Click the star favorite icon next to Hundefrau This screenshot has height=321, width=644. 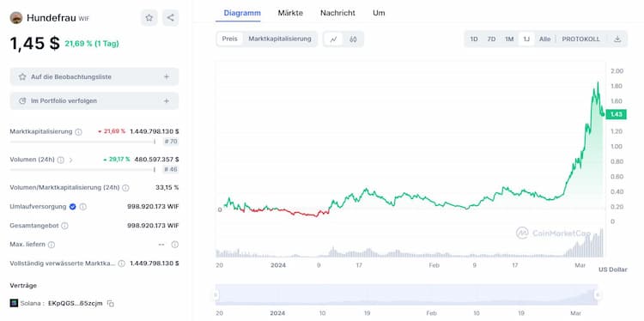click(149, 18)
